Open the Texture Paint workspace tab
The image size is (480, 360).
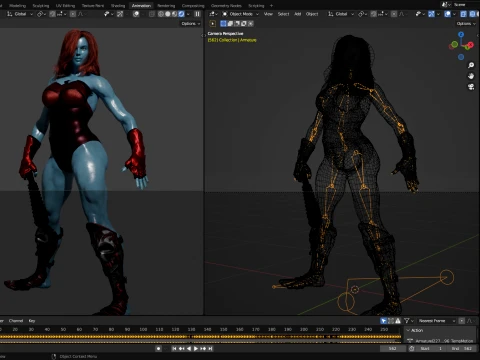pyautogui.click(x=93, y=6)
